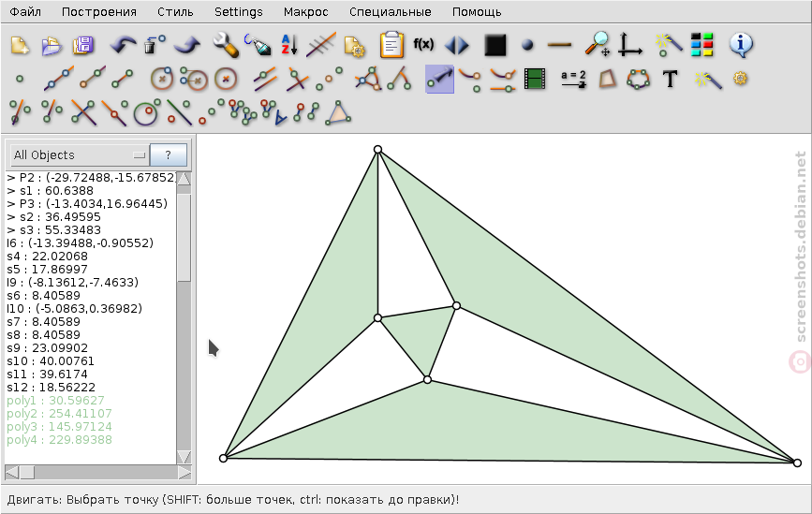Screen dimensions: 812x514
Task: Click the delete object trash can icon
Action: click(154, 46)
